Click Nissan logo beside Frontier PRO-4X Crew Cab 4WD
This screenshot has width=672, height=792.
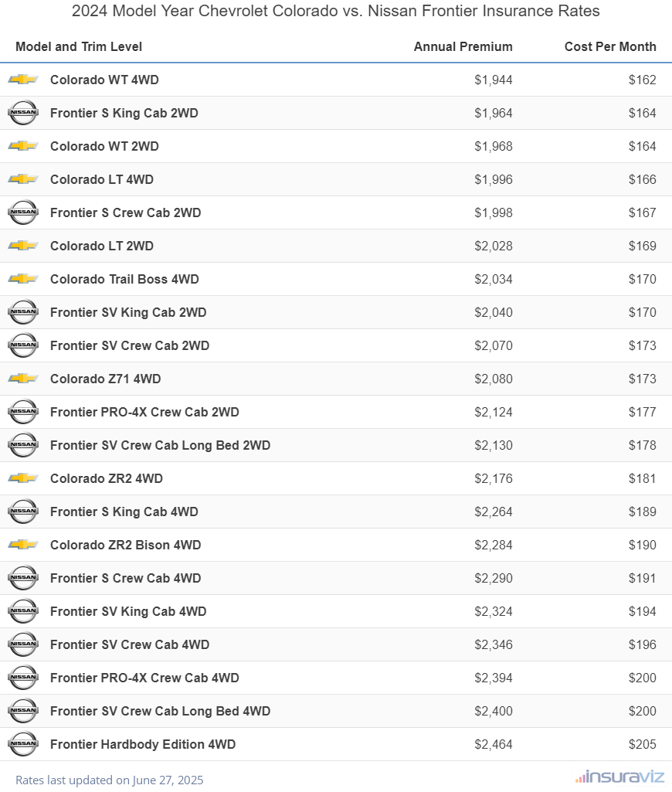[23, 678]
